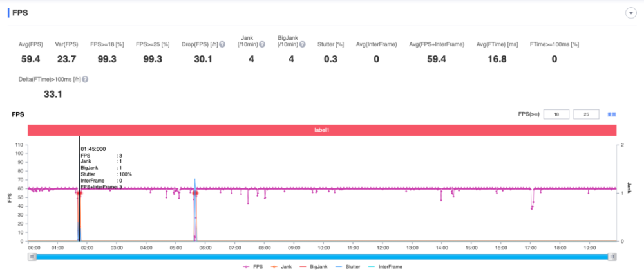Click the red BigJank marker near 05:40
644x270 pixels.
[196, 193]
